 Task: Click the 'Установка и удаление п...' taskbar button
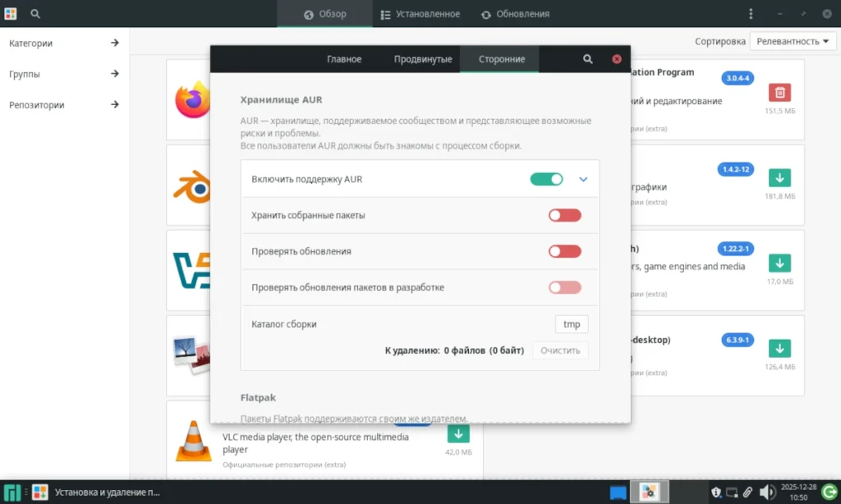pos(97,493)
